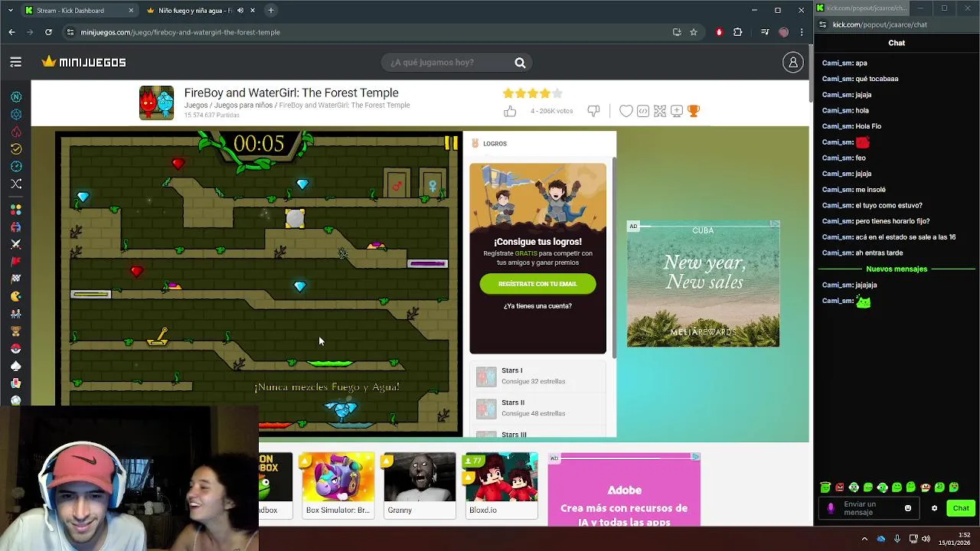Open the Pokeball category sidebar icon
The height and width of the screenshot is (551, 980).
point(16,348)
